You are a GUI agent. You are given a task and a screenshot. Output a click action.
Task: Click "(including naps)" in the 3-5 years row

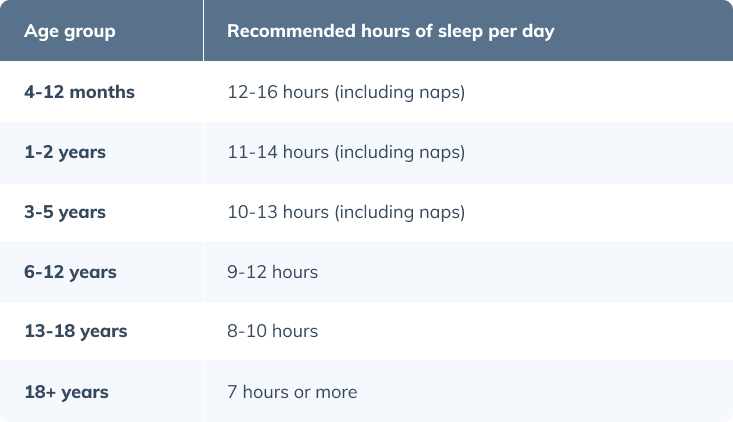[x=400, y=212]
